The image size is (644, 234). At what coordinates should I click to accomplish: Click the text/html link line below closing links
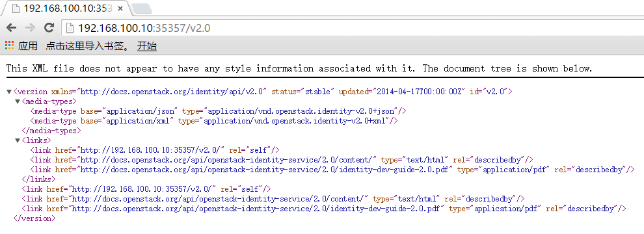click(x=273, y=199)
